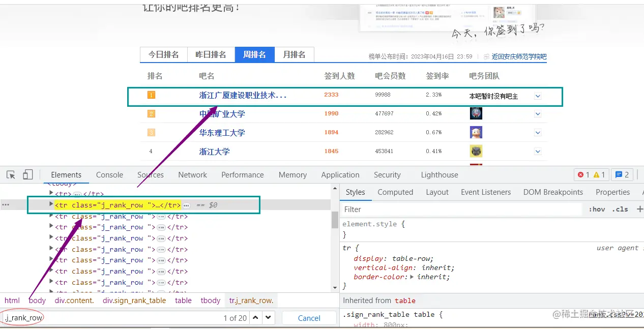Open the 返回安庆师范学院吧 link
Image resolution: width=644 pixels, height=329 pixels.
[x=518, y=56]
